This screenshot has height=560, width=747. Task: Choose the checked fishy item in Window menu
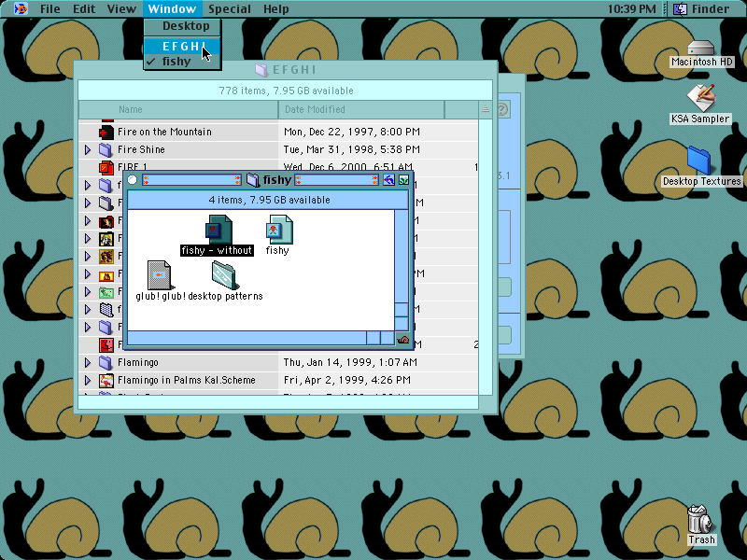point(182,62)
